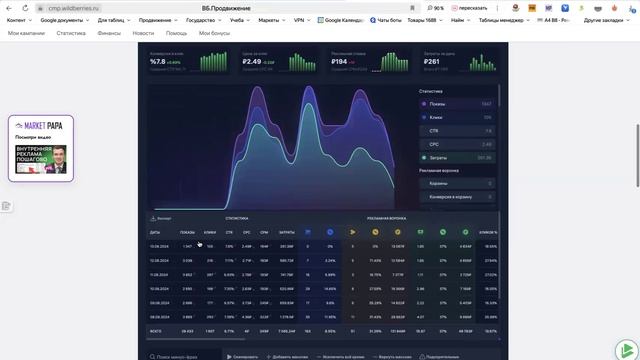This screenshot has height=360, width=640.
Task: Open the 'Контент' bookmarks folder
Action: point(19,20)
